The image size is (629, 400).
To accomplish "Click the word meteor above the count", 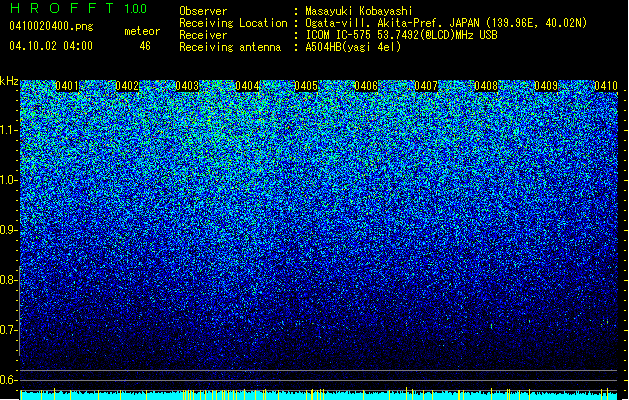I will tap(142, 31).
